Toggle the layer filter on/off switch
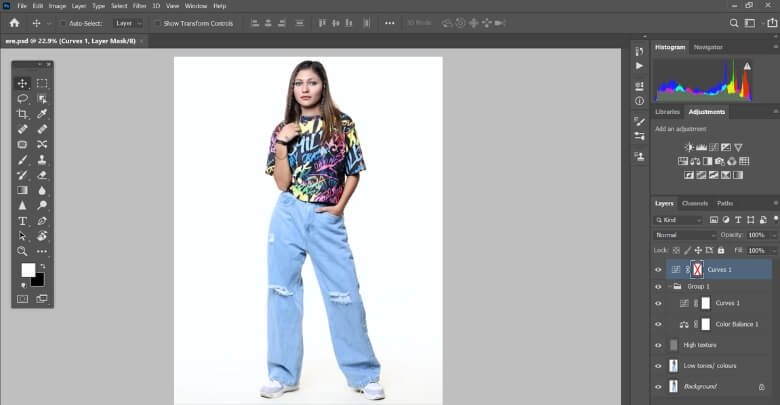 (776, 219)
